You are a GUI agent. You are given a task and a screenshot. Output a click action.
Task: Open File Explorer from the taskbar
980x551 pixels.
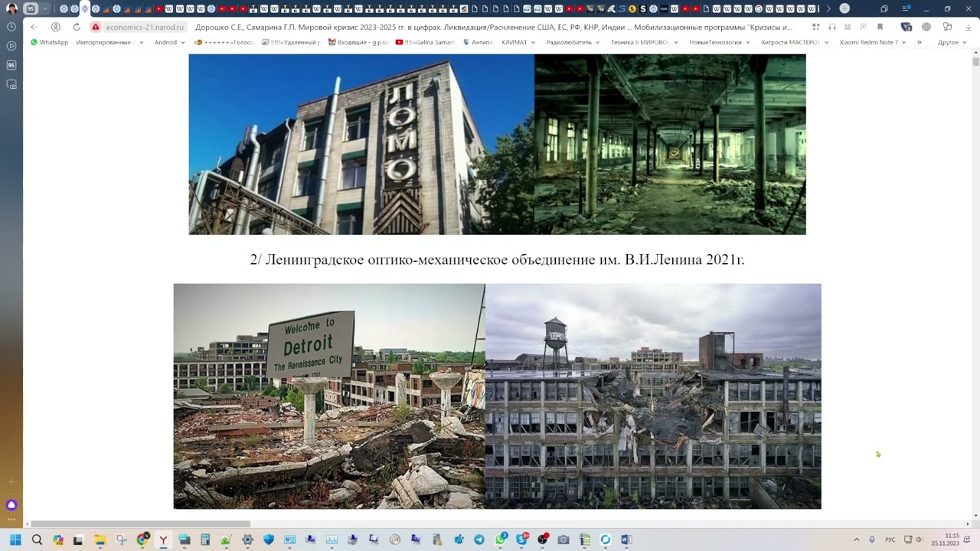tap(100, 540)
